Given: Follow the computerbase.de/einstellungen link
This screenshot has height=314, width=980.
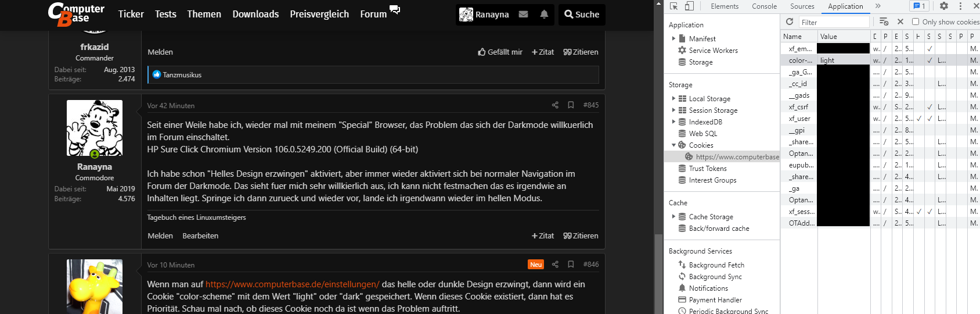Looking at the screenshot, I should tap(292, 284).
